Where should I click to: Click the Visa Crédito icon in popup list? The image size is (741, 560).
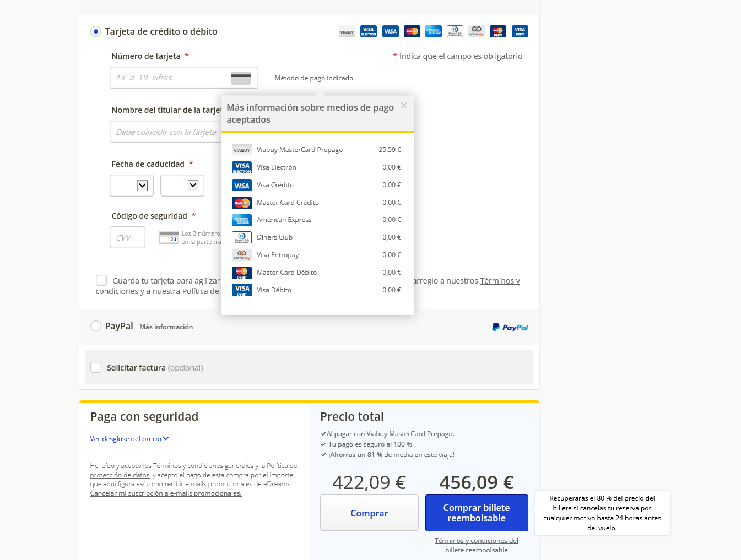242,185
